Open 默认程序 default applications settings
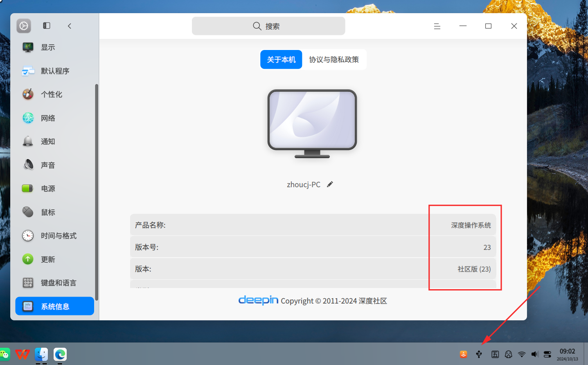Viewport: 588px width, 365px height. (x=54, y=71)
